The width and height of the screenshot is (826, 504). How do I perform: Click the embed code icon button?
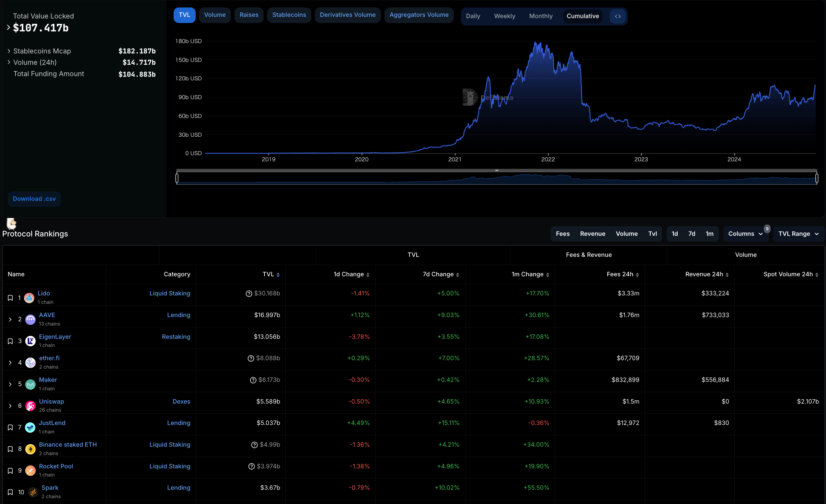coord(617,16)
